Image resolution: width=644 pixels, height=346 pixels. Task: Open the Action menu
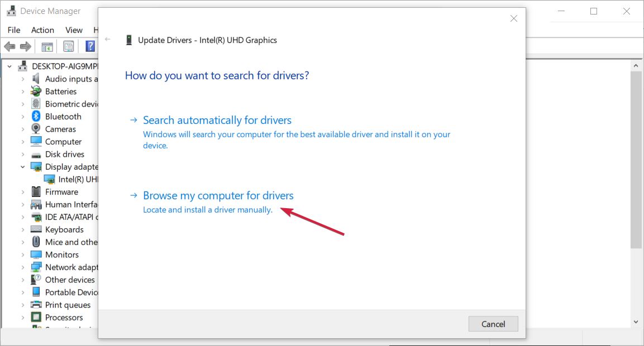pos(42,30)
